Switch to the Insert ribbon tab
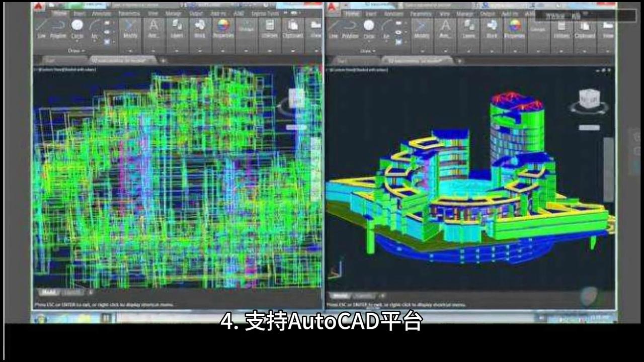The image size is (644, 362). [x=78, y=14]
